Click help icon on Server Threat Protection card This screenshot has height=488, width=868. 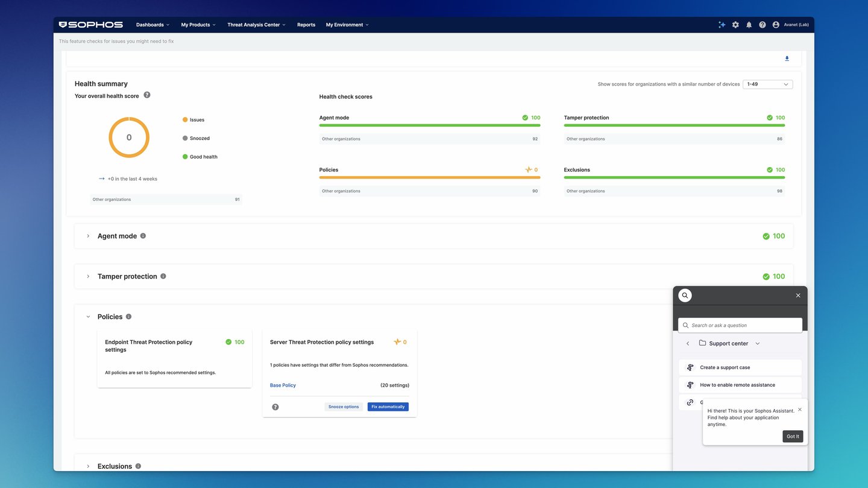275,407
